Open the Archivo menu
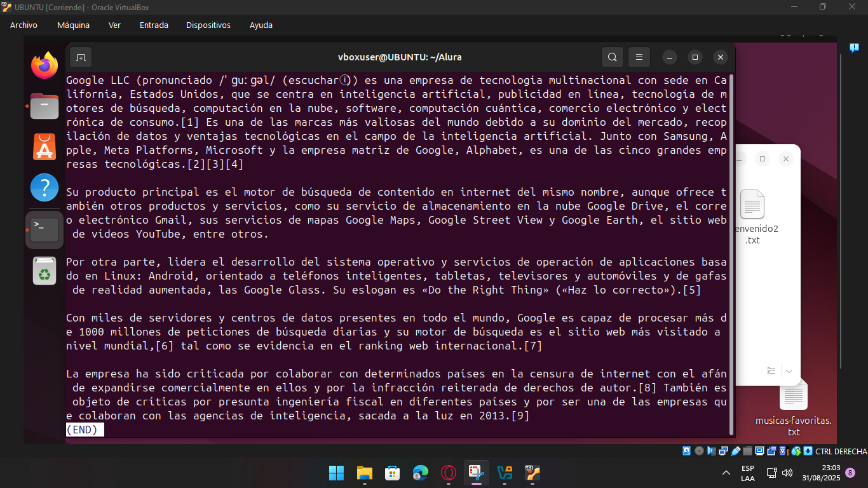The height and width of the screenshot is (488, 868). point(24,25)
